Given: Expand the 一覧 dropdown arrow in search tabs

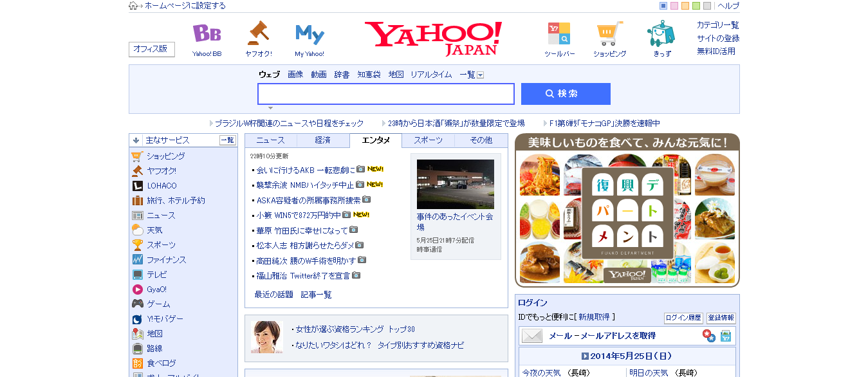Looking at the screenshot, I should [480, 75].
